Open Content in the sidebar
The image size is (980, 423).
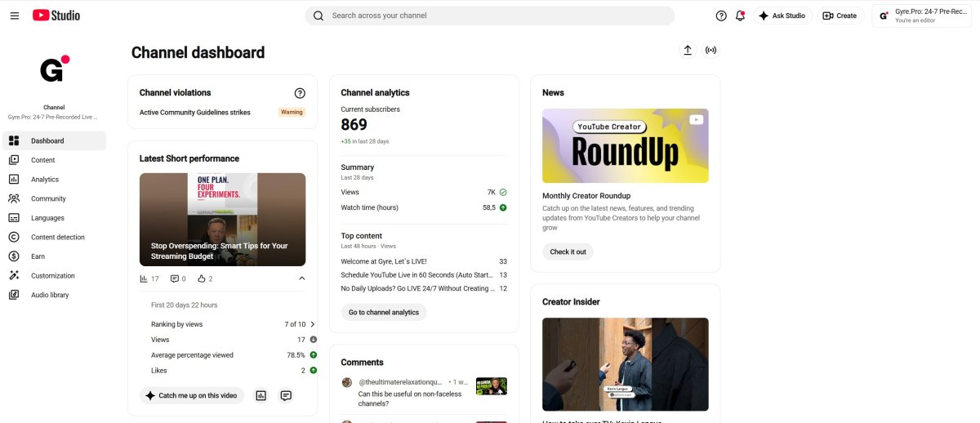tap(54, 160)
